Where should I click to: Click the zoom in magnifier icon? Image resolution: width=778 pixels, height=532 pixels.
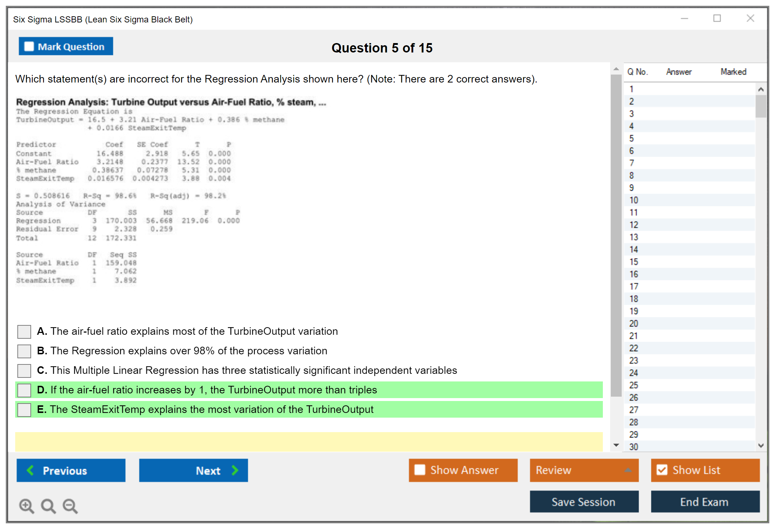coord(26,506)
